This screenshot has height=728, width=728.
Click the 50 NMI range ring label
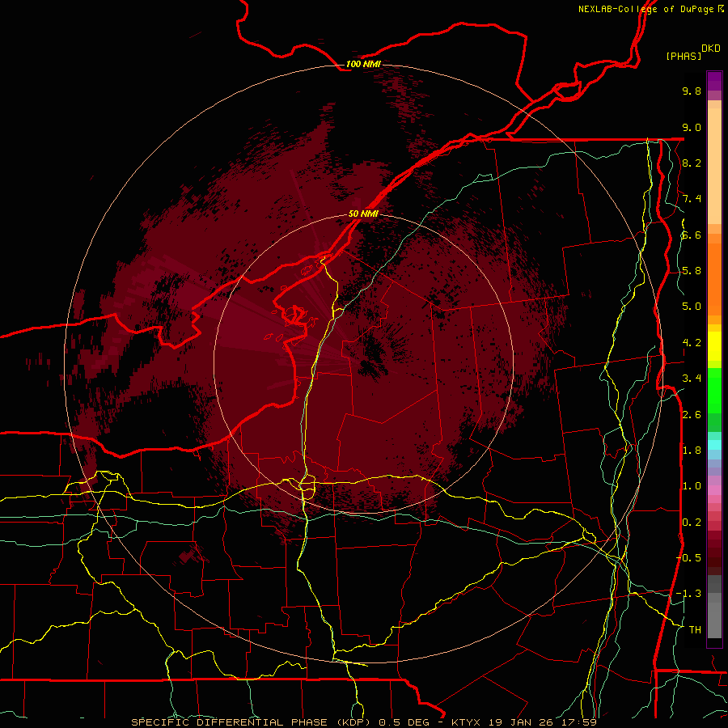click(363, 214)
